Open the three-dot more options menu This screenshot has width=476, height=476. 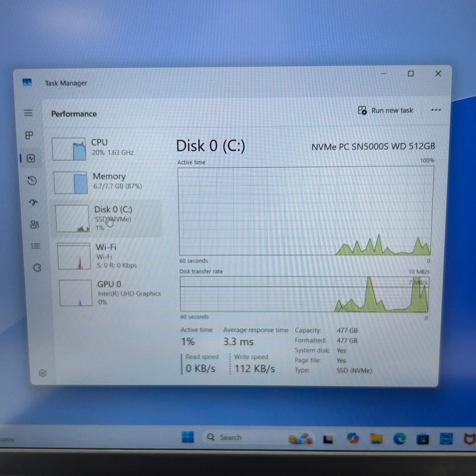(x=436, y=110)
